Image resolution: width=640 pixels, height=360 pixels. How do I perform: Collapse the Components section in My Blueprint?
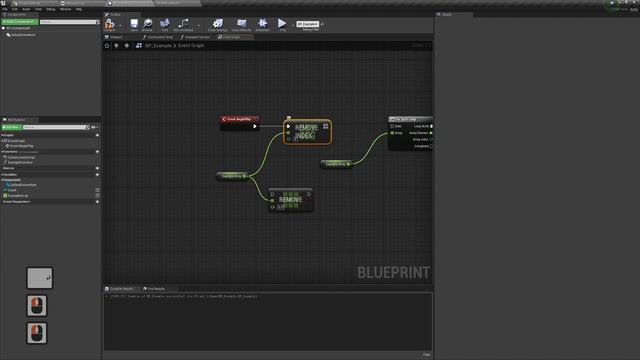[2, 180]
